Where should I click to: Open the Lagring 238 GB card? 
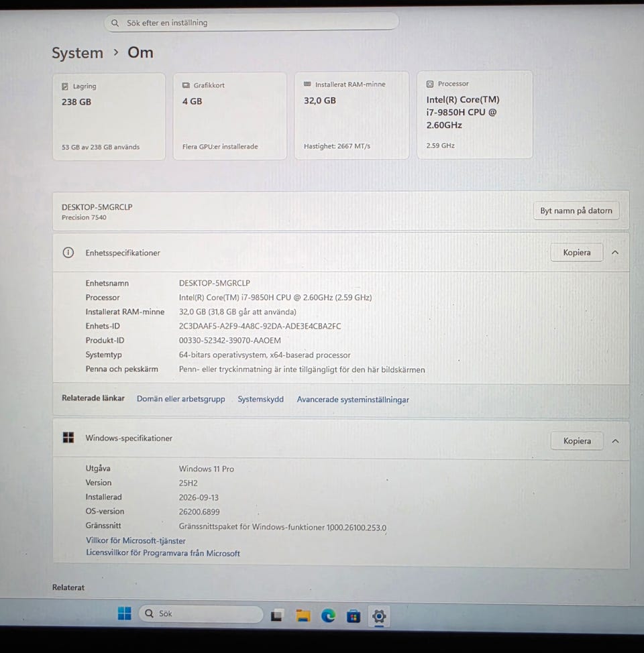[109, 116]
